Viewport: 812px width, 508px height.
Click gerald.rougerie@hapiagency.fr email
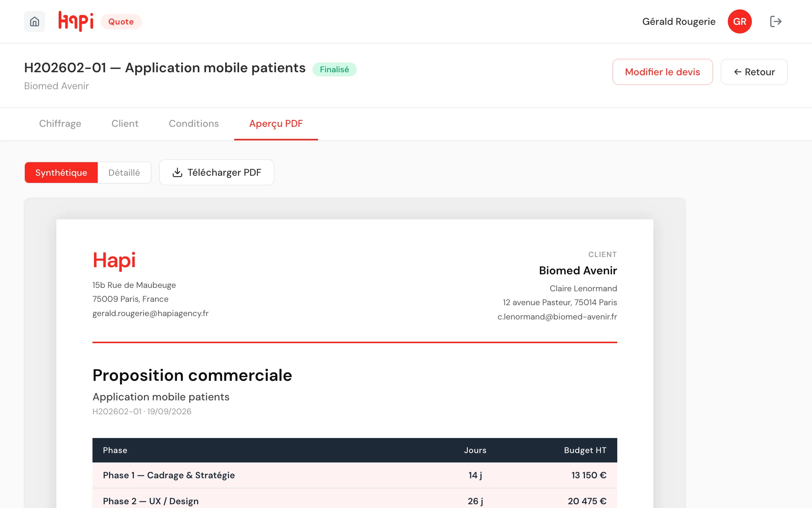[150, 313]
